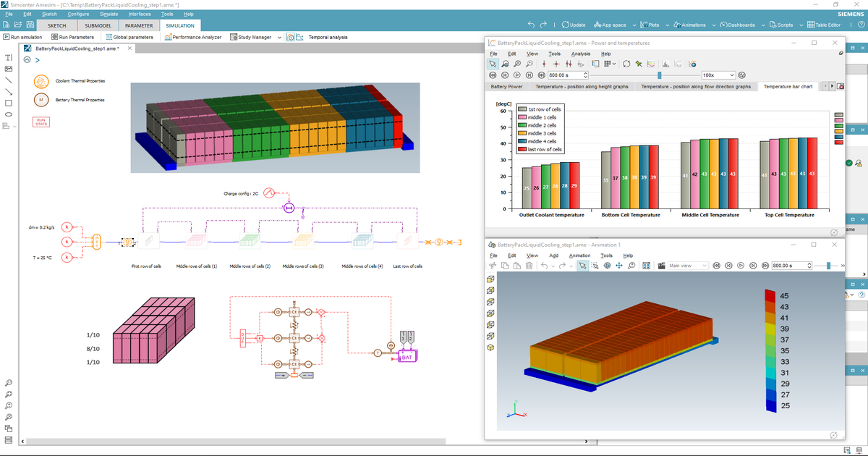
Task: Toggle pointer select mode in plot window toolbar
Action: coord(493,64)
